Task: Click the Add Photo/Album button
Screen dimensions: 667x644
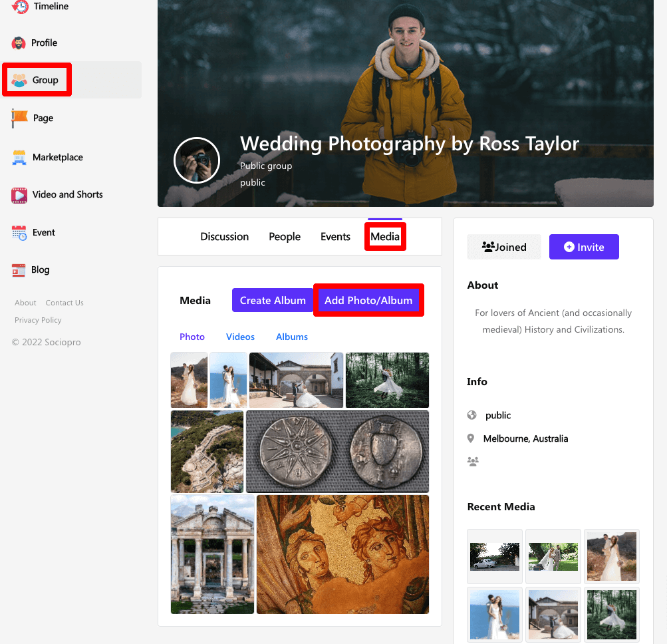Action: 368,301
